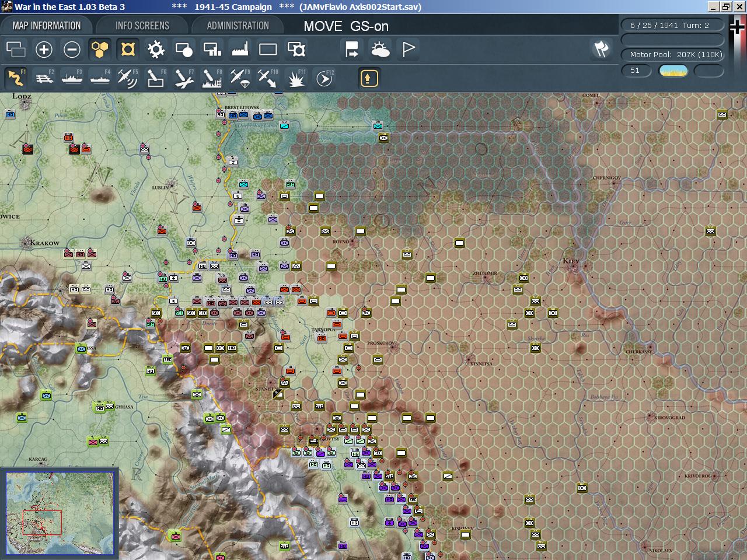The height and width of the screenshot is (560, 747).
Task: Click the LUBLIN city label
Action: (160, 187)
